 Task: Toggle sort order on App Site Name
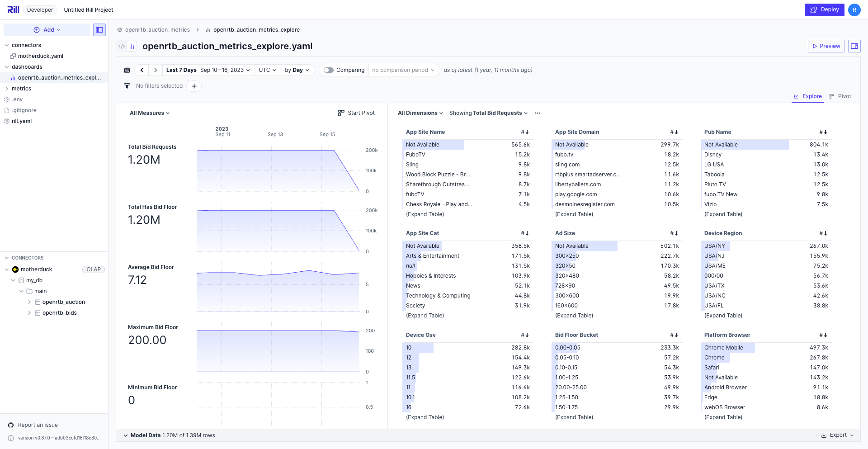point(525,132)
